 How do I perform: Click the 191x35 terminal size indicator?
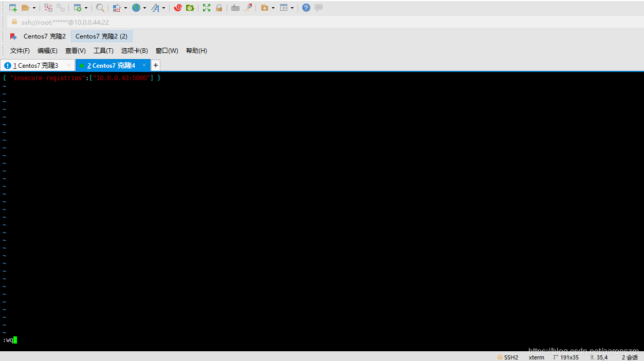click(566, 357)
